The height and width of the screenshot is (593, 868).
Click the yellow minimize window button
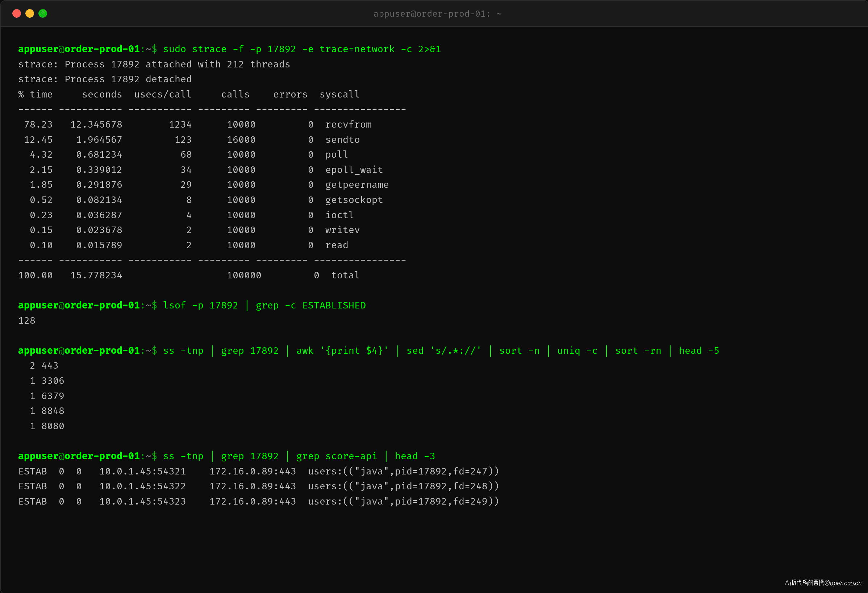(29, 14)
